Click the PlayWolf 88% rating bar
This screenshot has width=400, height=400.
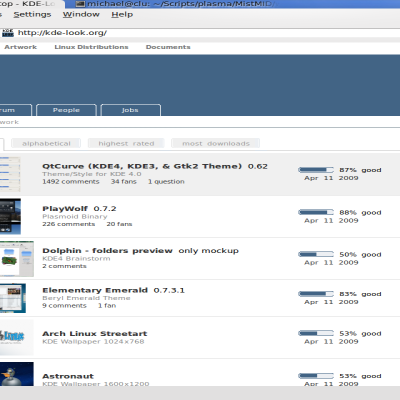[x=316, y=212]
